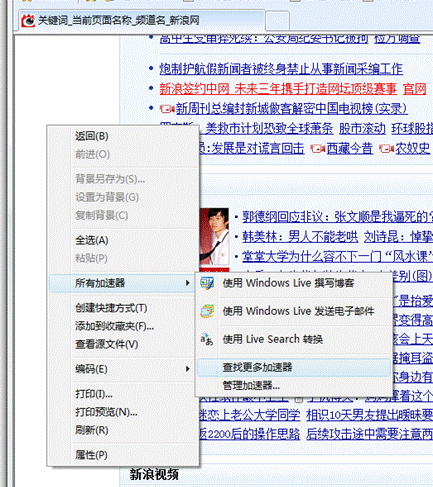433x487 pixels.
Task: Click 刷新(R) in the context menu
Action: pyautogui.click(x=92, y=430)
